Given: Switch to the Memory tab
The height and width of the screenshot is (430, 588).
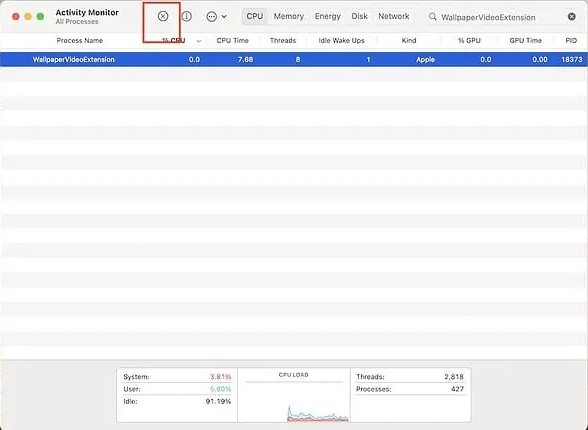Looking at the screenshot, I should [289, 16].
